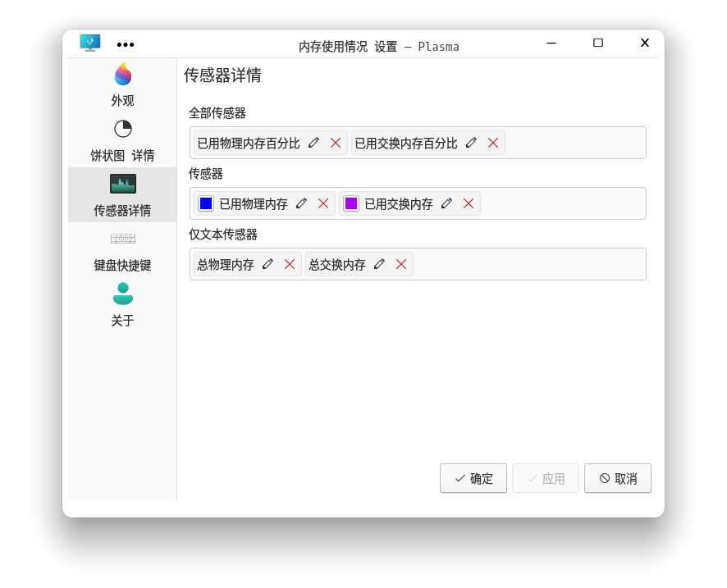The height and width of the screenshot is (588, 727).
Task: Open the 键盘快捷键 keyboard shortcuts page
Action: (x=122, y=250)
